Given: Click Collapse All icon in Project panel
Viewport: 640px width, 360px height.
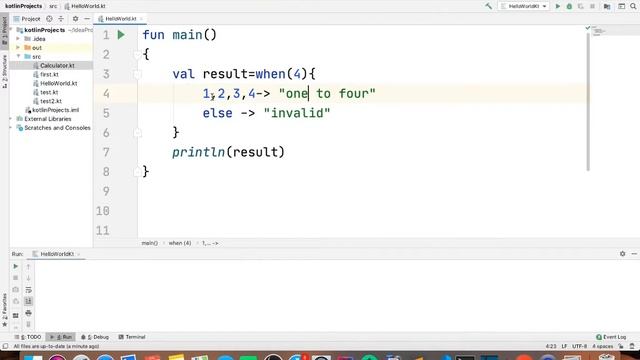Looking at the screenshot, I should click(x=61, y=19).
